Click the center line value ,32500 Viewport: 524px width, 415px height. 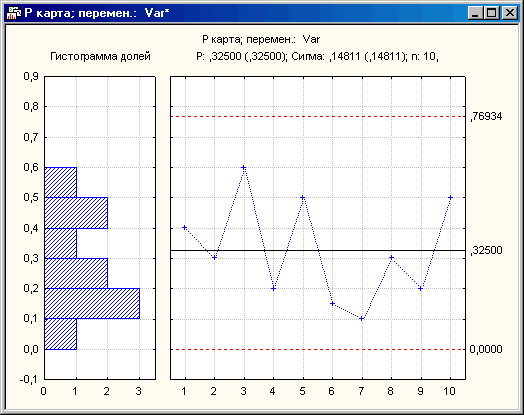(x=486, y=250)
